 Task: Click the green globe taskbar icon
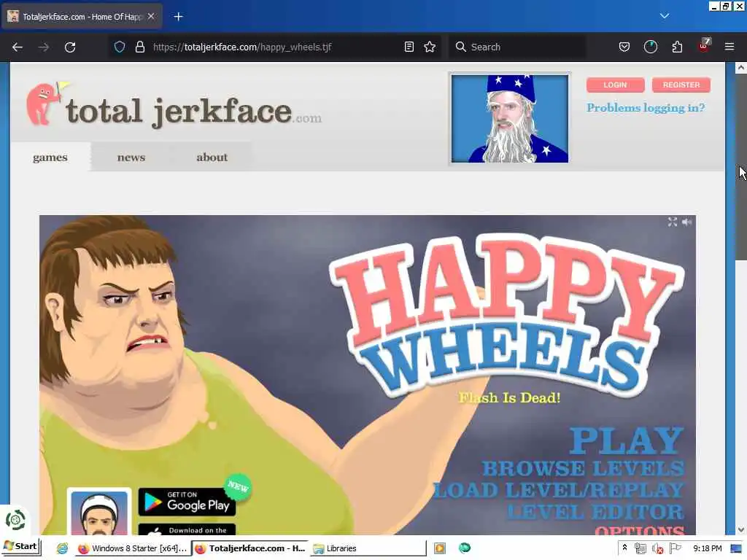pyautogui.click(x=465, y=548)
